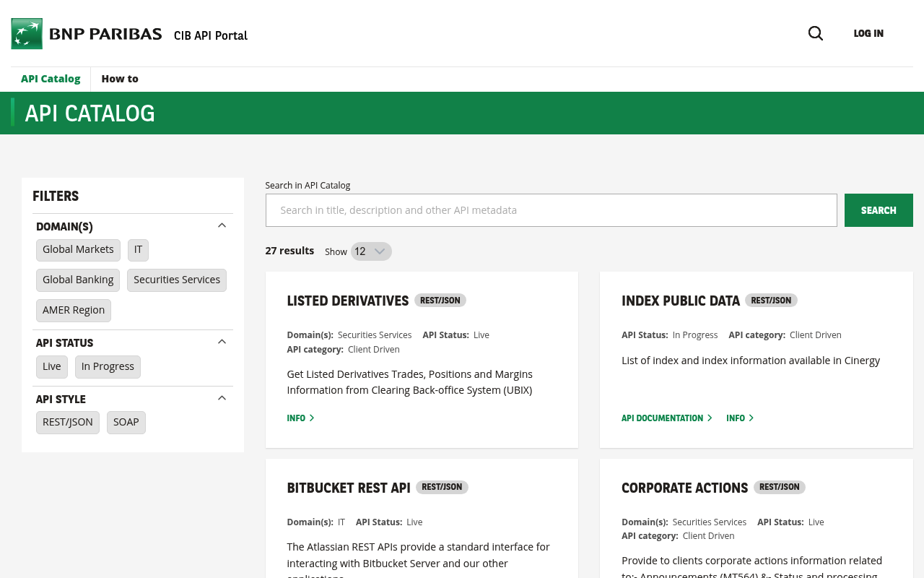Image resolution: width=924 pixels, height=578 pixels.
Task: Click the Bitbucket REST API card title
Action: 349,488
